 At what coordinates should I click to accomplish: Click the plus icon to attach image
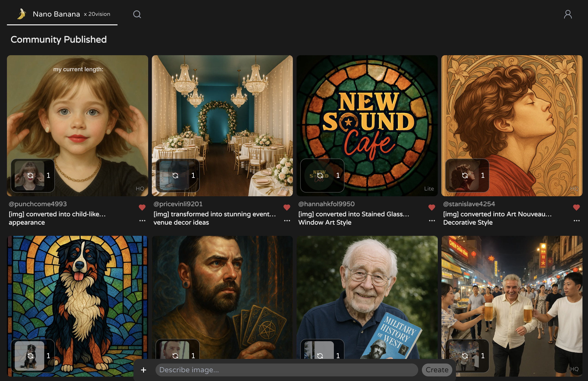point(144,370)
